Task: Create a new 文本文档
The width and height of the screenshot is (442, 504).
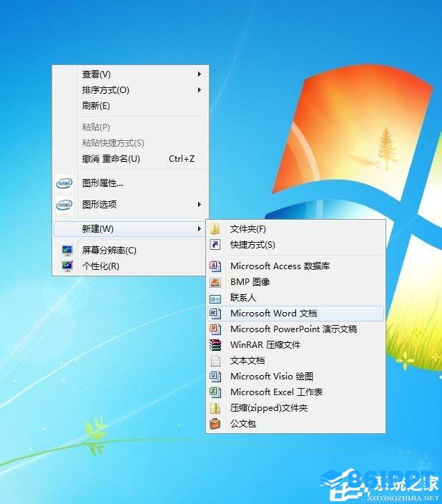Action: tap(295, 361)
